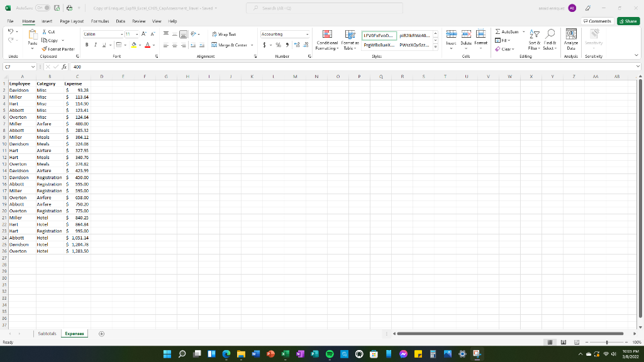Click the zoom slider handle
644x362 pixels.
607,343
